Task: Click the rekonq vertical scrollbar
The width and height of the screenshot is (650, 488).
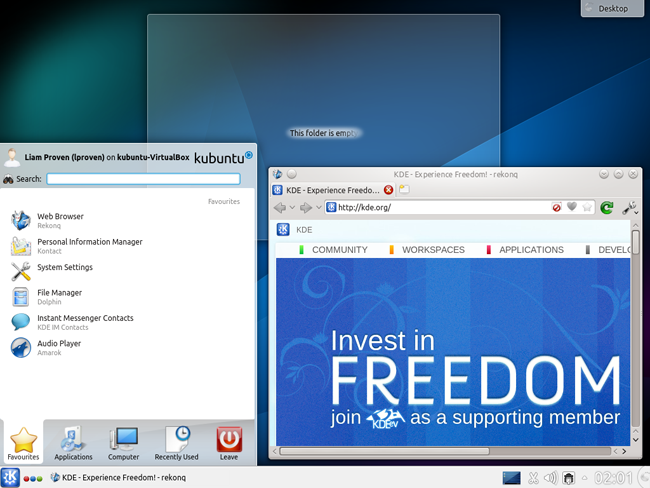Action: pos(635,328)
